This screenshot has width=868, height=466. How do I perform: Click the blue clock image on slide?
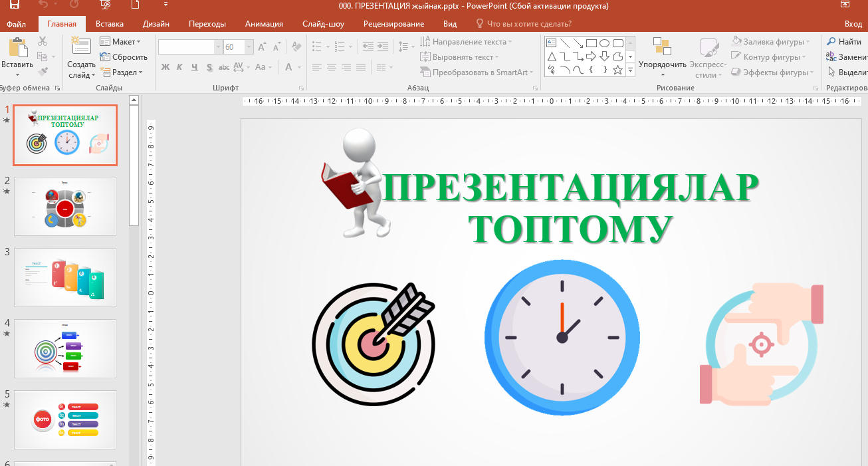coord(562,338)
